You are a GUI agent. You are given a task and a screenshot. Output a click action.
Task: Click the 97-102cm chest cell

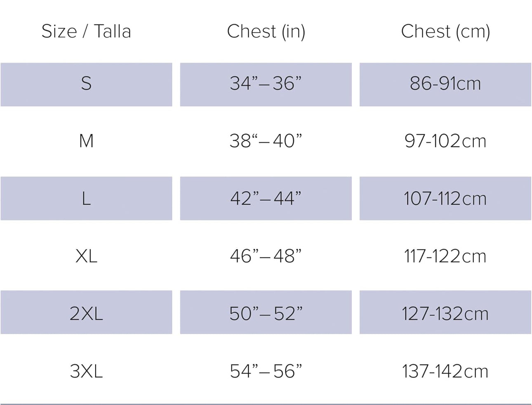coord(445,141)
